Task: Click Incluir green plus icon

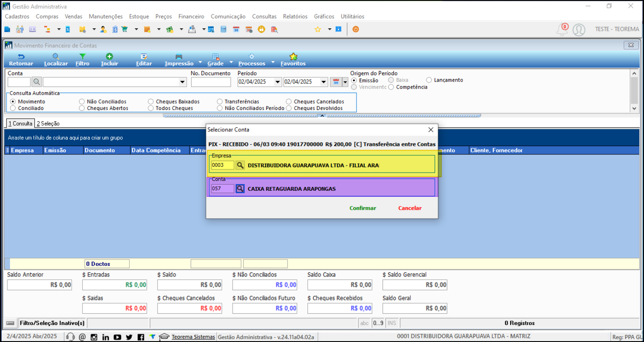Action: point(109,56)
